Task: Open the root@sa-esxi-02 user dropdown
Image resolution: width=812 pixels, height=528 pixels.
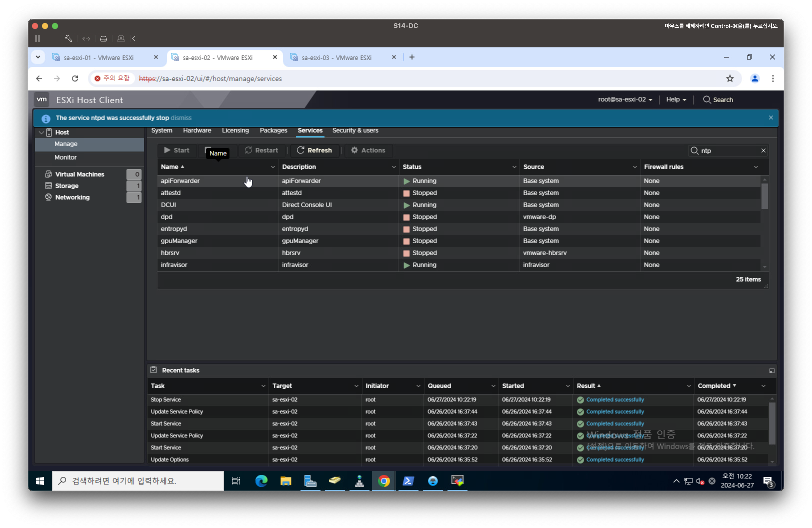Action: [625, 99]
